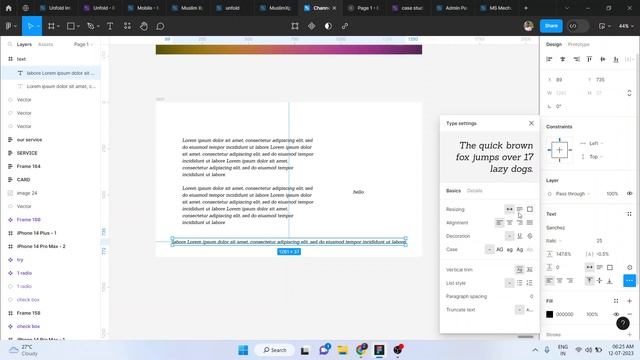
Task: Select the Frame tool
Action: 51,26
